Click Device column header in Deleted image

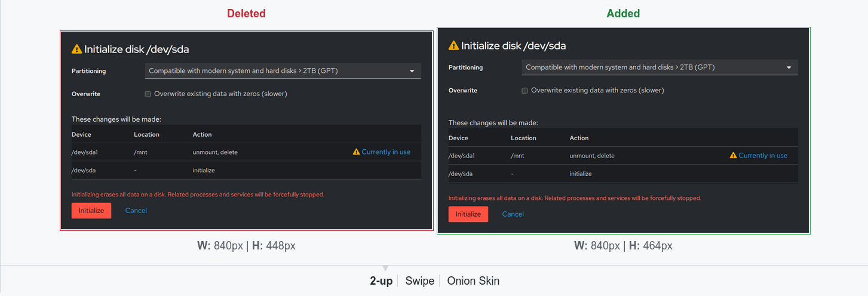click(x=81, y=134)
